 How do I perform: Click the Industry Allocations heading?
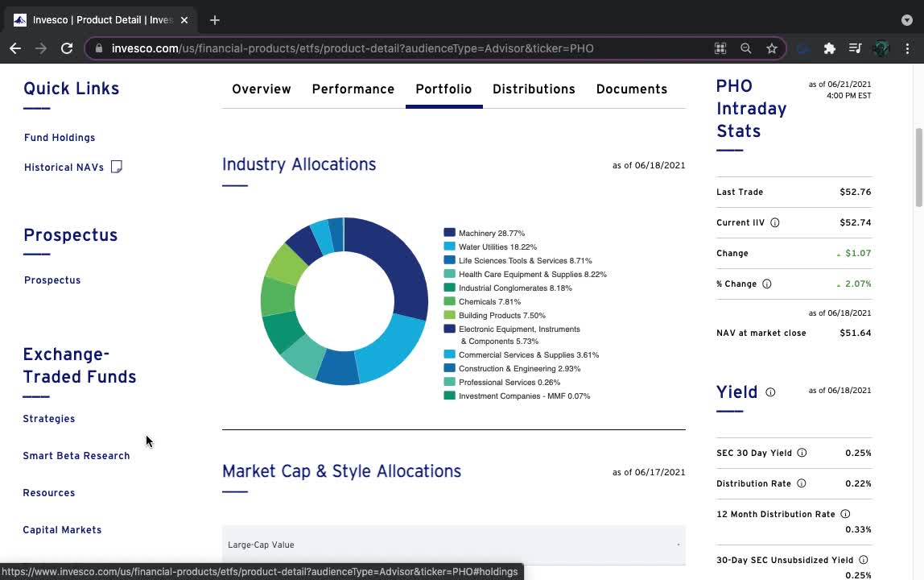[x=299, y=164]
